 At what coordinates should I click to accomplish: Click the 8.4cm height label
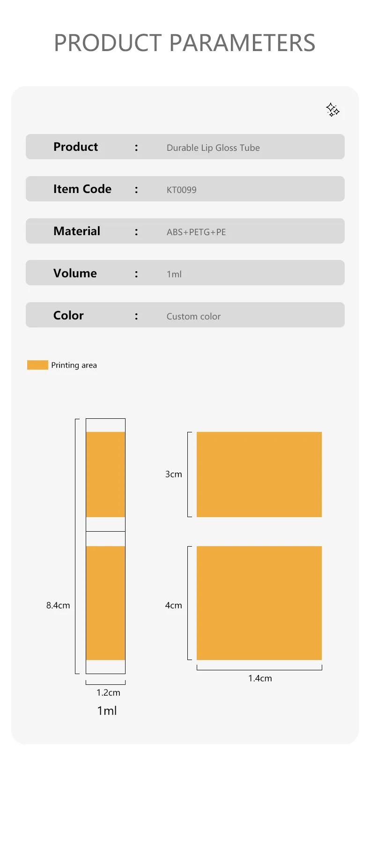[58, 605]
